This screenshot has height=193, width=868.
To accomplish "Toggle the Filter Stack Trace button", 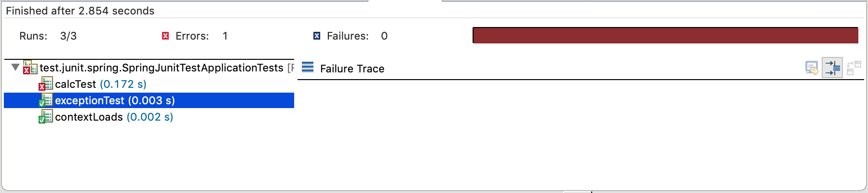I will 833,68.
